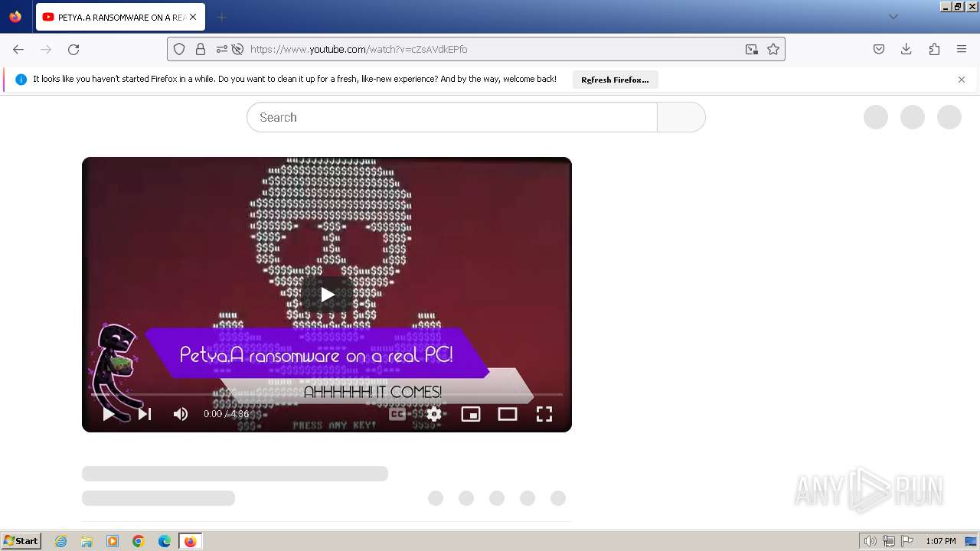980x551 pixels.
Task: Go back to the previous page
Action: (18, 49)
